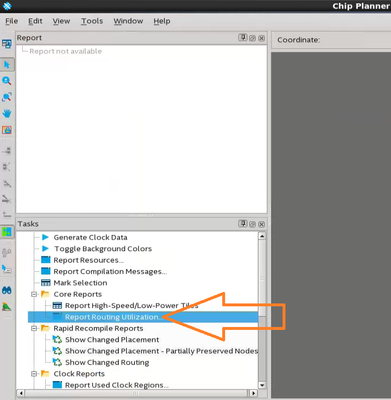Image resolution: width=391 pixels, height=400 pixels.
Task: Click the top monitor icon in left toolbar
Action: click(x=7, y=44)
